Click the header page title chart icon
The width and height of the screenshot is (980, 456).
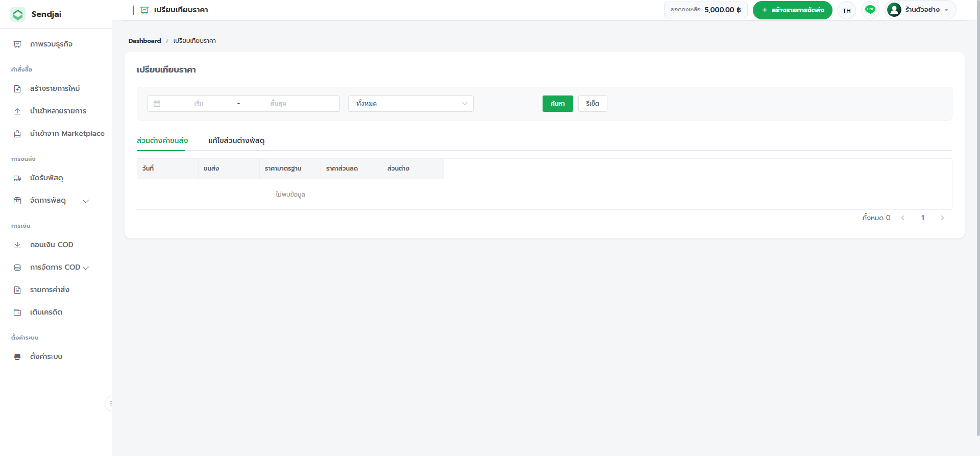144,10
